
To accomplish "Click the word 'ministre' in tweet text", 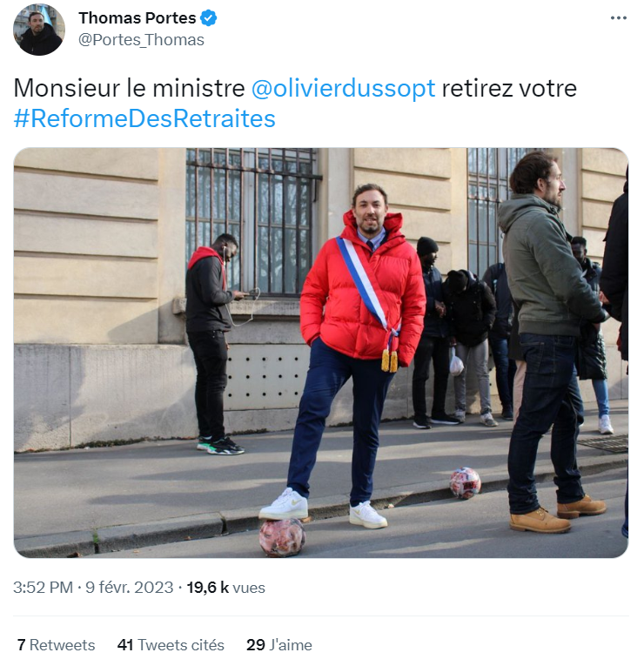I will (x=198, y=88).
